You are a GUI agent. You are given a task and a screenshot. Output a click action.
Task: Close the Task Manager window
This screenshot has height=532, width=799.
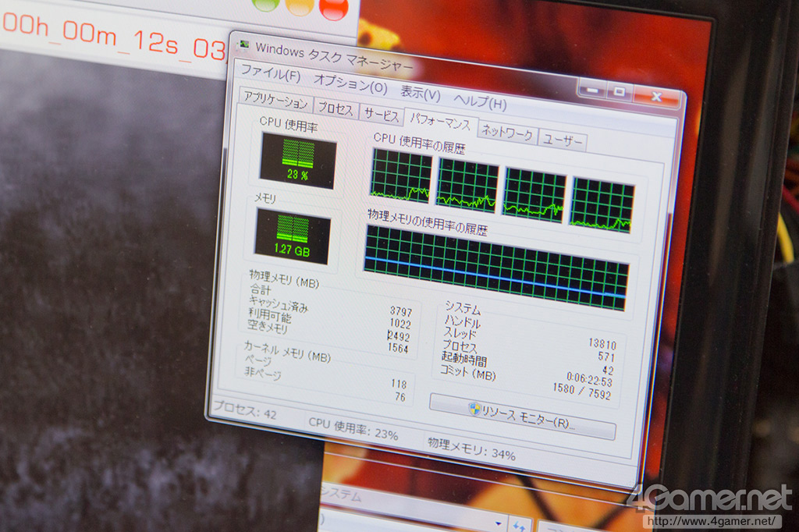pyautogui.click(x=657, y=96)
